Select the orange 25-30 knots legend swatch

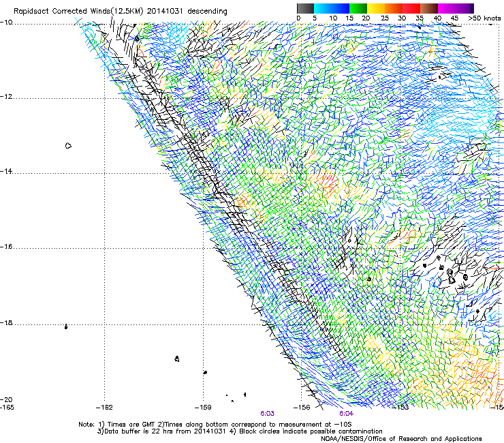(394, 8)
